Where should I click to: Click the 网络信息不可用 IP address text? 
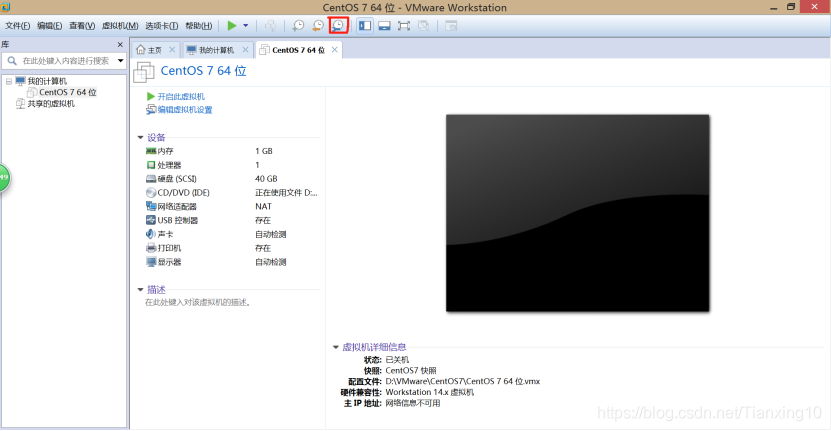coord(413,403)
